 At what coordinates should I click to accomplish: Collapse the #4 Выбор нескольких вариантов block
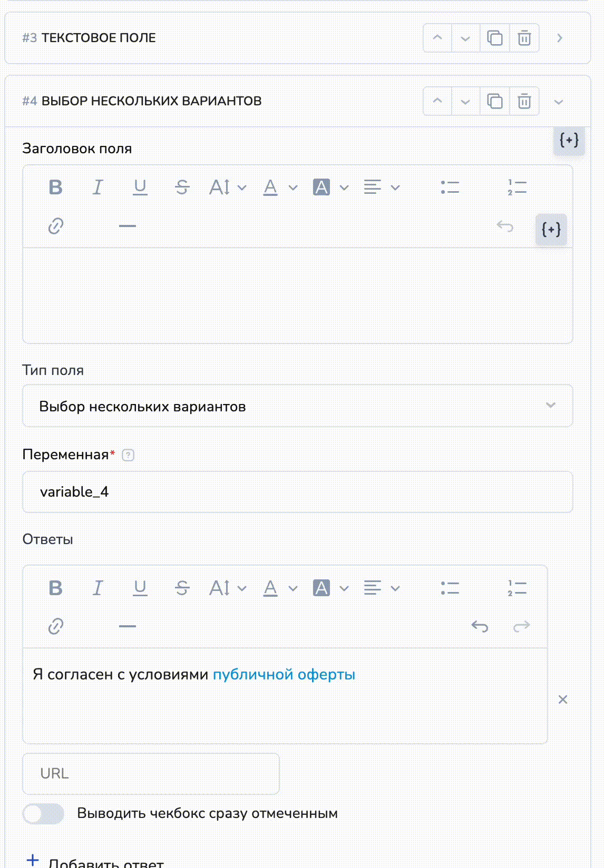pyautogui.click(x=559, y=102)
